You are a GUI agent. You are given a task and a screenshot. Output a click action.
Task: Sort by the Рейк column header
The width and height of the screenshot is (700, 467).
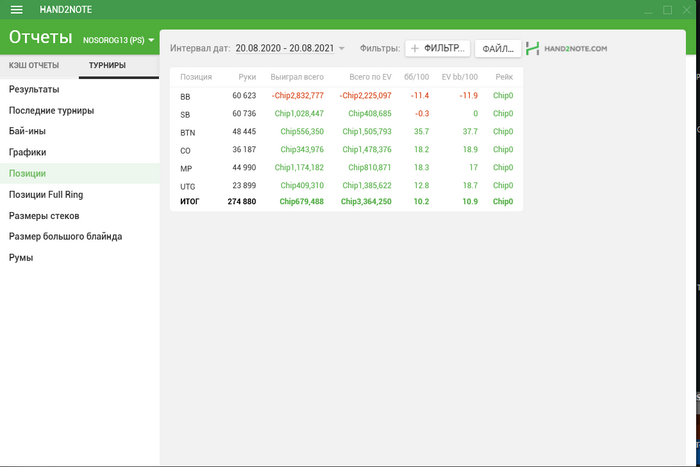point(504,77)
